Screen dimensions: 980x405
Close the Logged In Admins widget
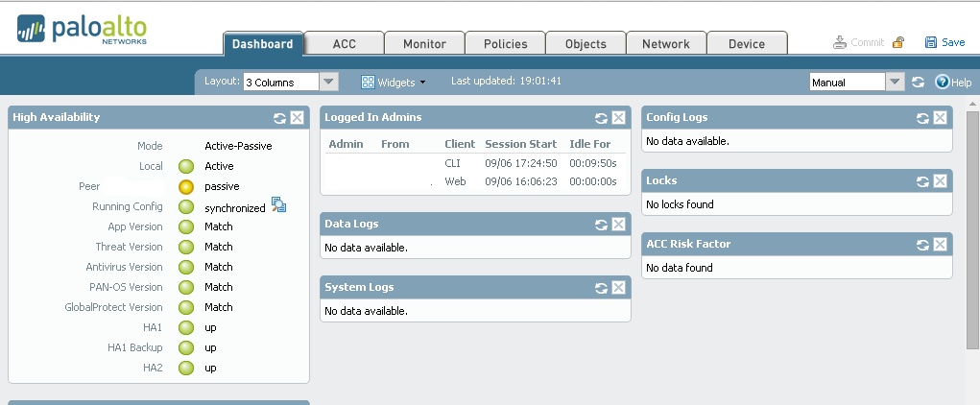[618, 117]
